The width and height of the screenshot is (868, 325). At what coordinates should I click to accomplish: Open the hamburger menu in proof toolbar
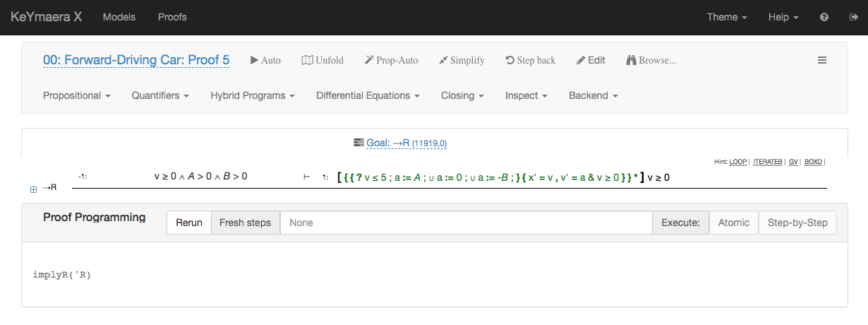coord(822,61)
